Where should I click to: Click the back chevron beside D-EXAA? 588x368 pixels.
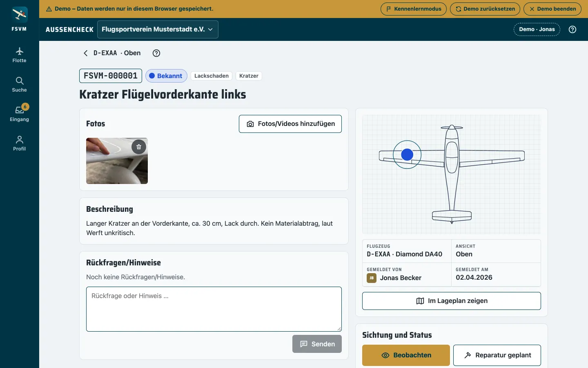(85, 53)
